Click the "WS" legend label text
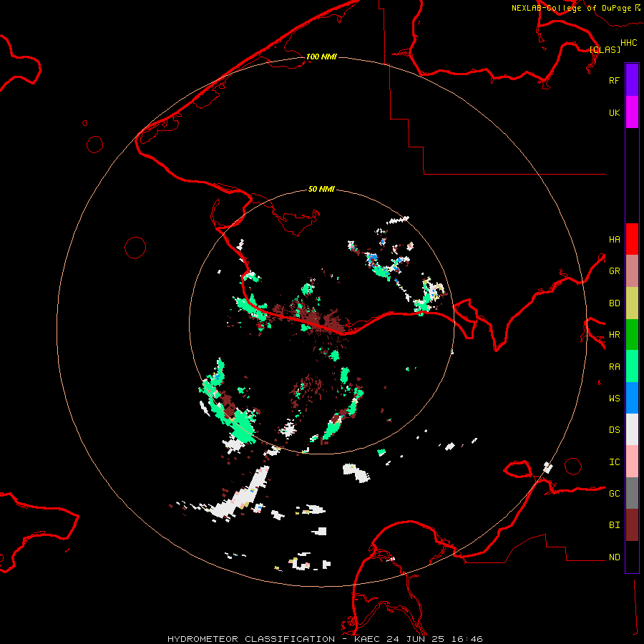 [614, 399]
